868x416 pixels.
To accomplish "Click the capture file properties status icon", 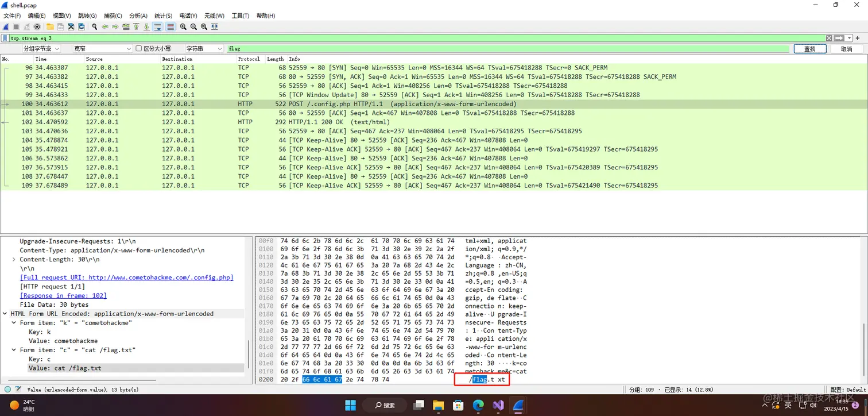I will click(18, 389).
